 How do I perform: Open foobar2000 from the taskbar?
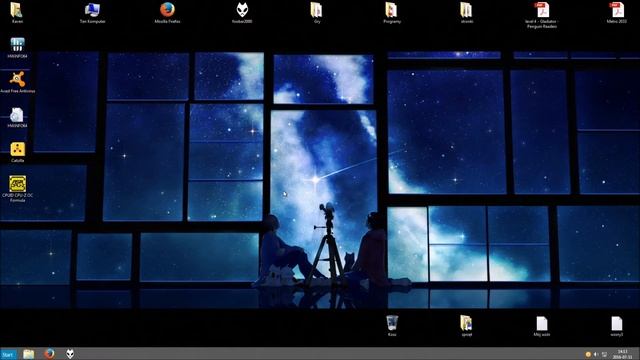pyautogui.click(x=70, y=354)
